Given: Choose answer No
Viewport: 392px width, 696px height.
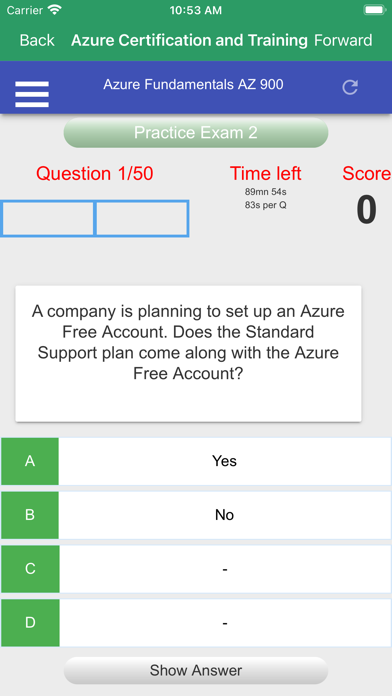Looking at the screenshot, I should click(x=225, y=515).
